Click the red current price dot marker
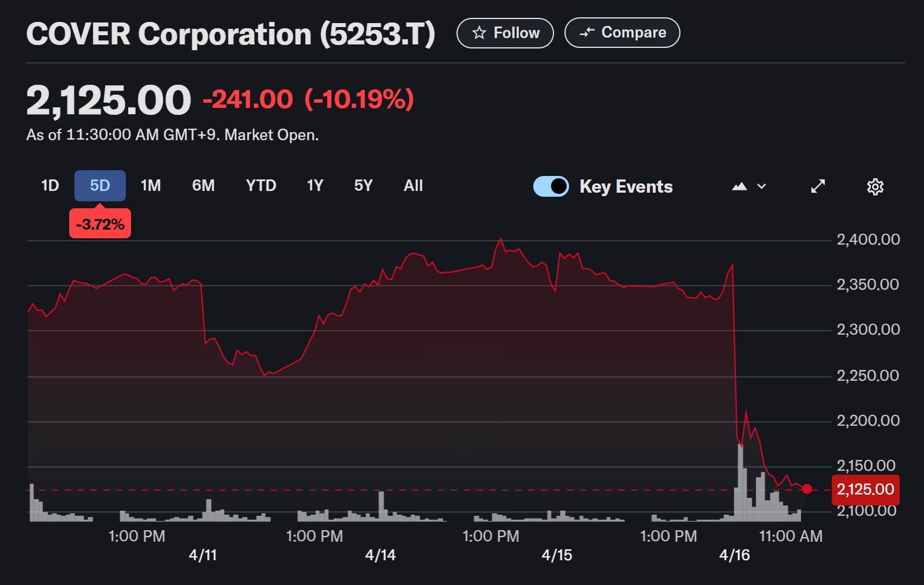Viewport: 924px width, 585px height. click(x=807, y=489)
